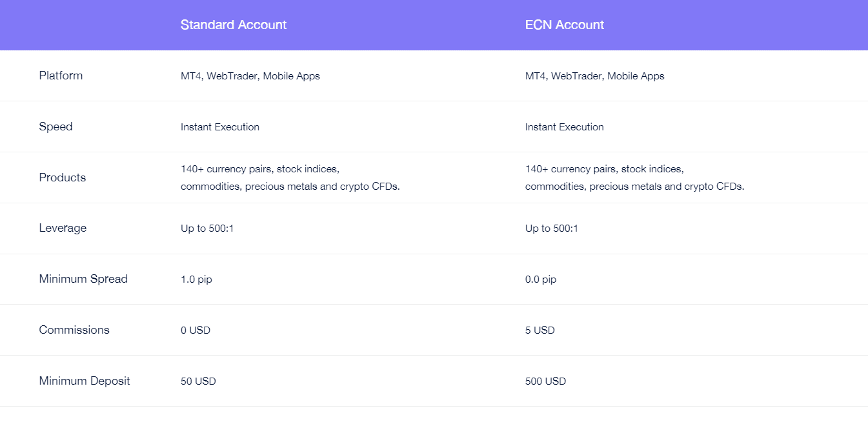This screenshot has height=426, width=868.
Task: Click the 1.0 pip spread value
Action: tap(196, 279)
